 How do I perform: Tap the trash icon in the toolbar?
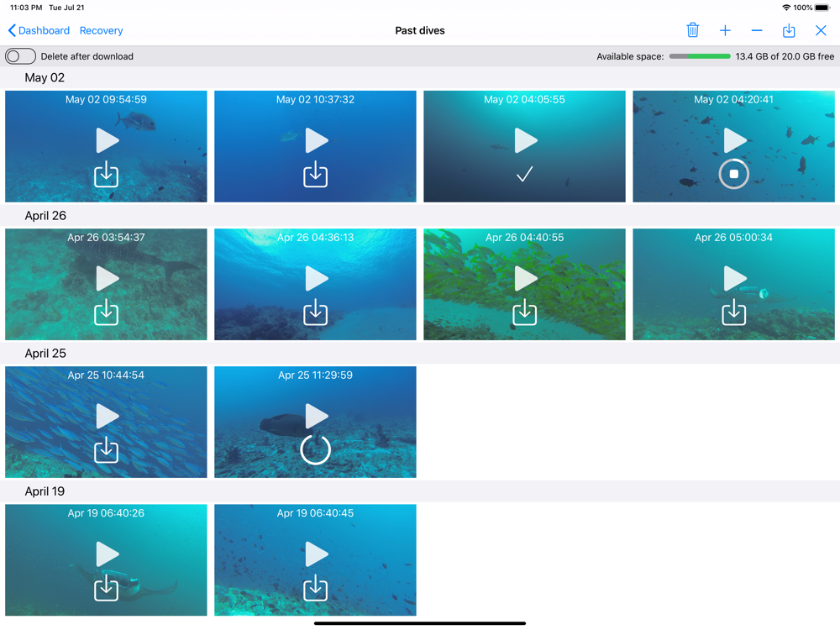[x=692, y=30]
